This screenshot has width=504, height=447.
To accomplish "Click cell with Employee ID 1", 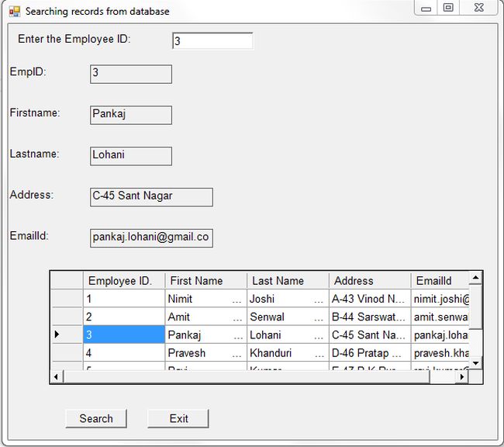I will 124,298.
